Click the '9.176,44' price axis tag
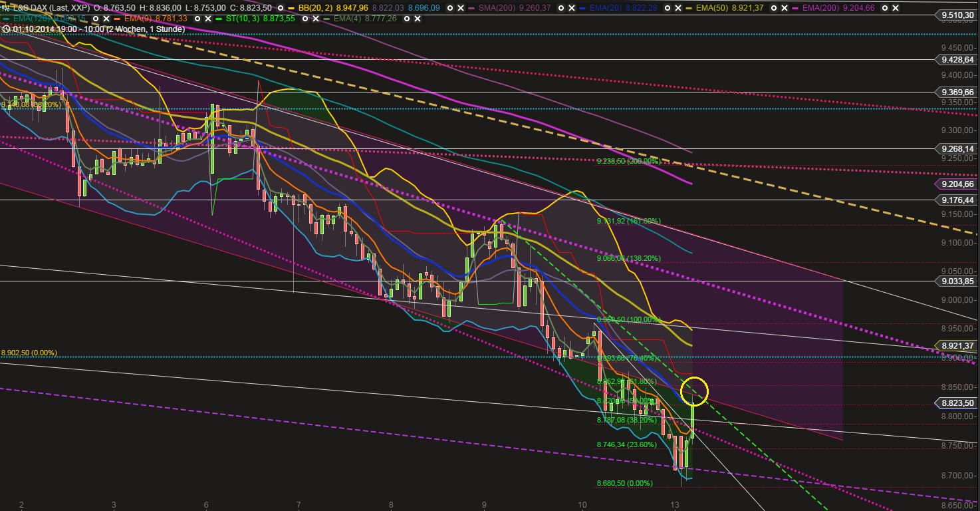Viewport: 980px width, 511px height. click(x=957, y=200)
